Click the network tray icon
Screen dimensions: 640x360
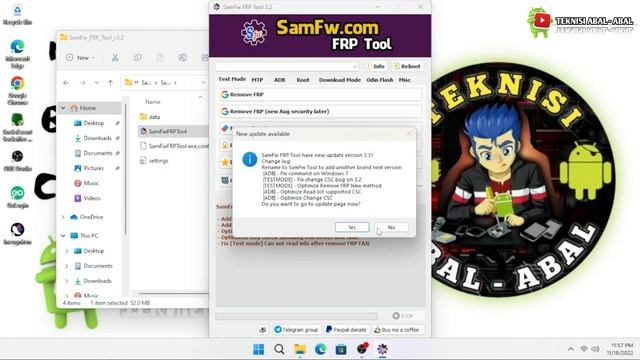584,349
